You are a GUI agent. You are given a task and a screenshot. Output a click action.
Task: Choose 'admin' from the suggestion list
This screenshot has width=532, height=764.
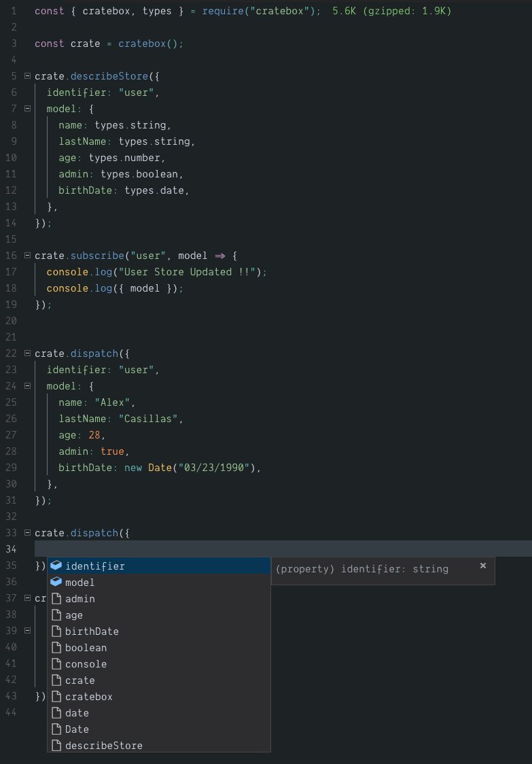point(159,598)
